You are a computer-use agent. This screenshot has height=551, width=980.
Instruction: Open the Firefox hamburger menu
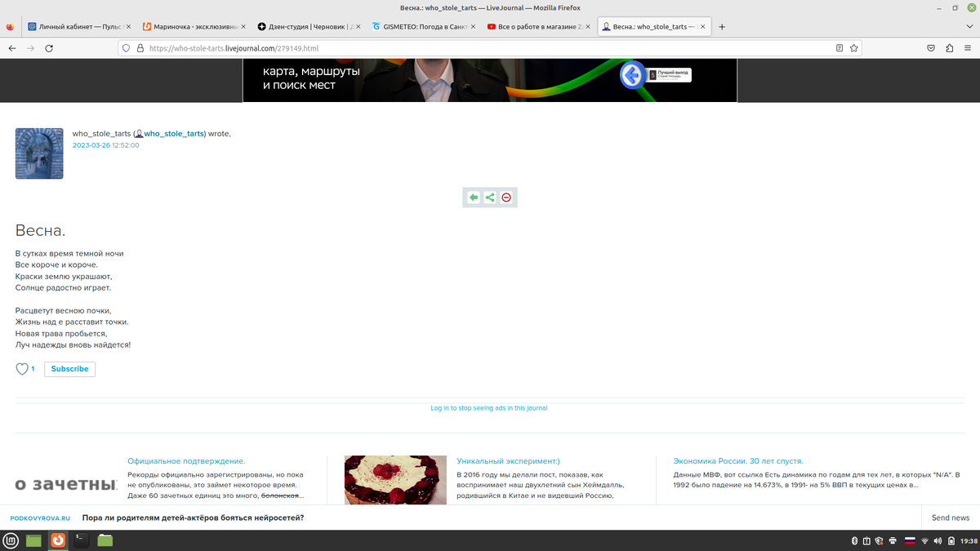click(968, 48)
